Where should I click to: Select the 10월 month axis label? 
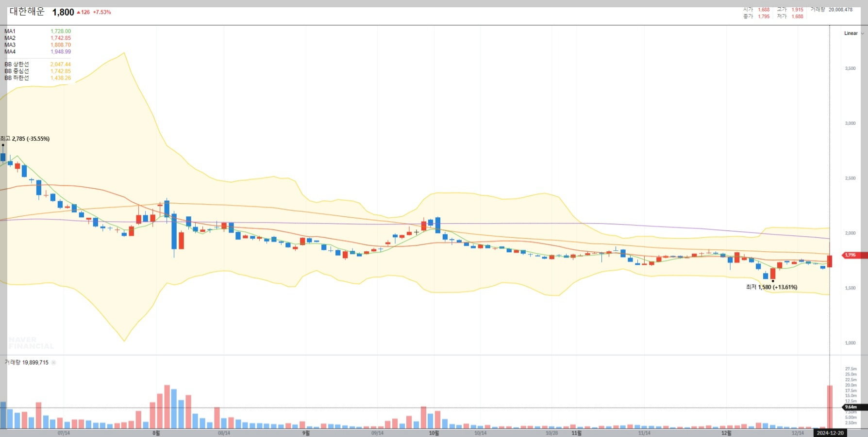(434, 433)
